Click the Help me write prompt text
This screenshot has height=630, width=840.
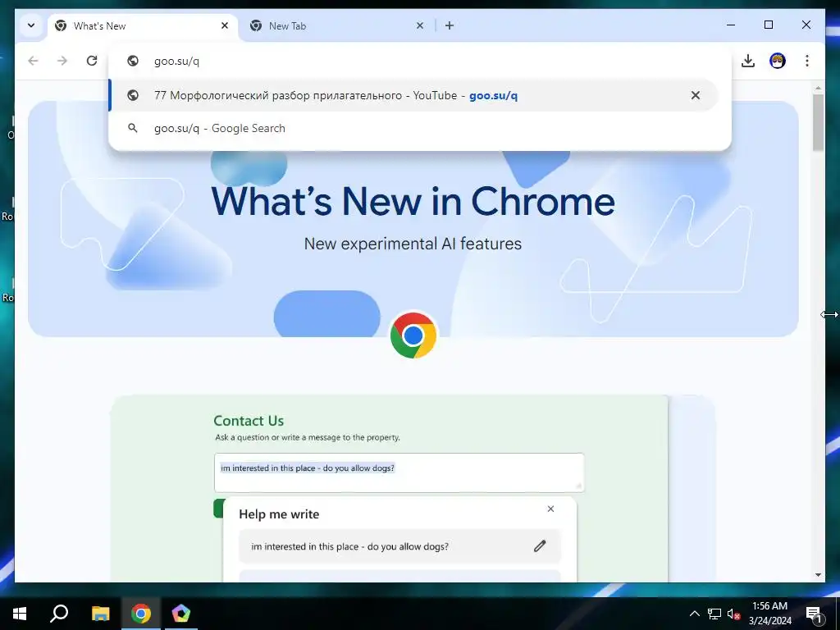pos(349,547)
